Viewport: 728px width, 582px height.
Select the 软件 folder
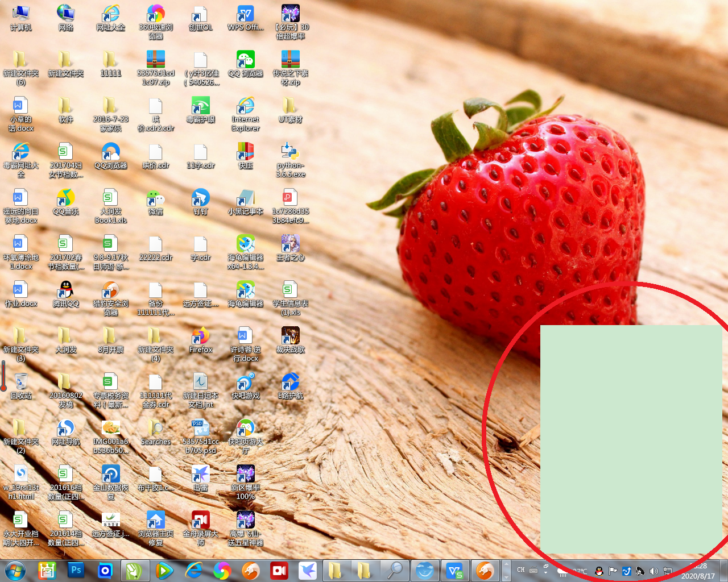pyautogui.click(x=66, y=110)
